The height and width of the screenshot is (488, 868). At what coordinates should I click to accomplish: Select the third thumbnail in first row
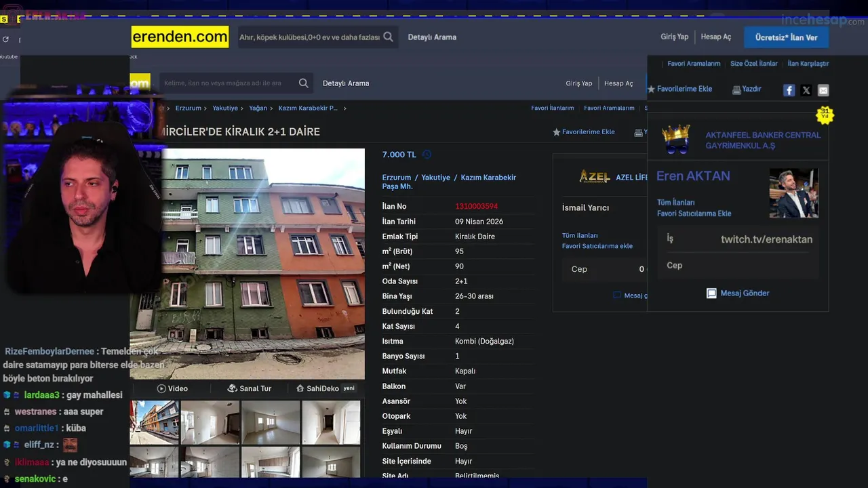point(271,422)
